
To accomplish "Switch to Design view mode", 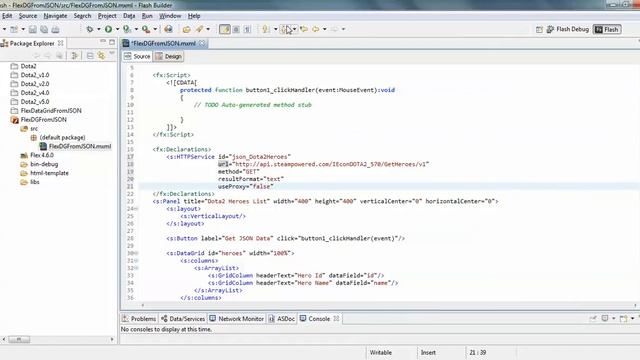I will pyautogui.click(x=168, y=56).
